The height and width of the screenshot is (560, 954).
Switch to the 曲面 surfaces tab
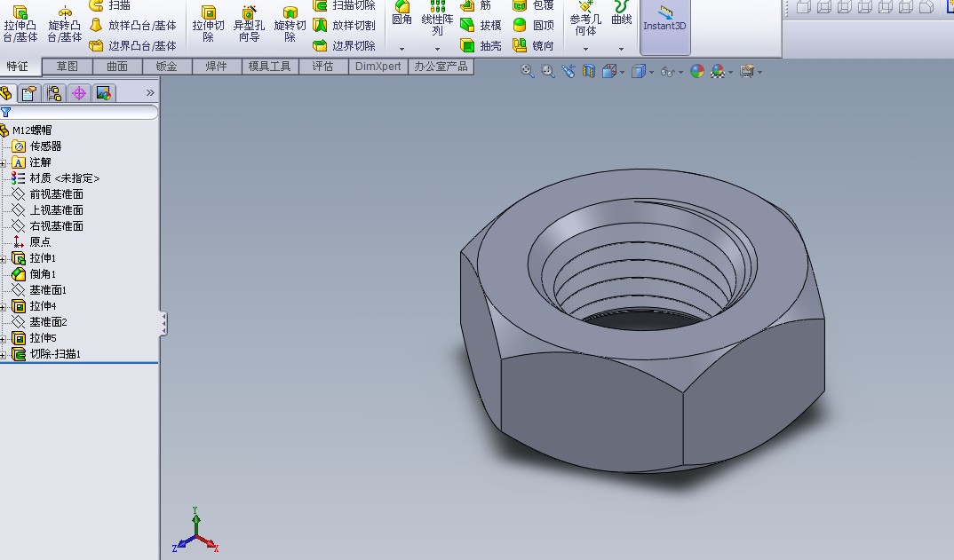click(x=117, y=67)
